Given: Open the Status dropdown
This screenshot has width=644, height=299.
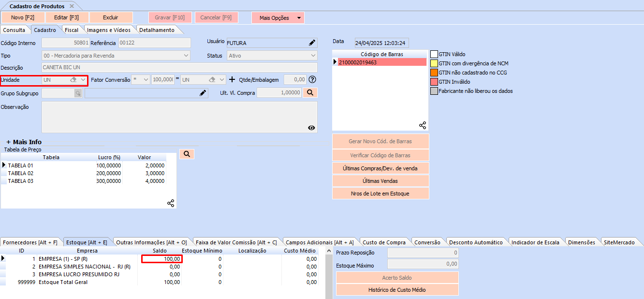Looking at the screenshot, I should (313, 56).
